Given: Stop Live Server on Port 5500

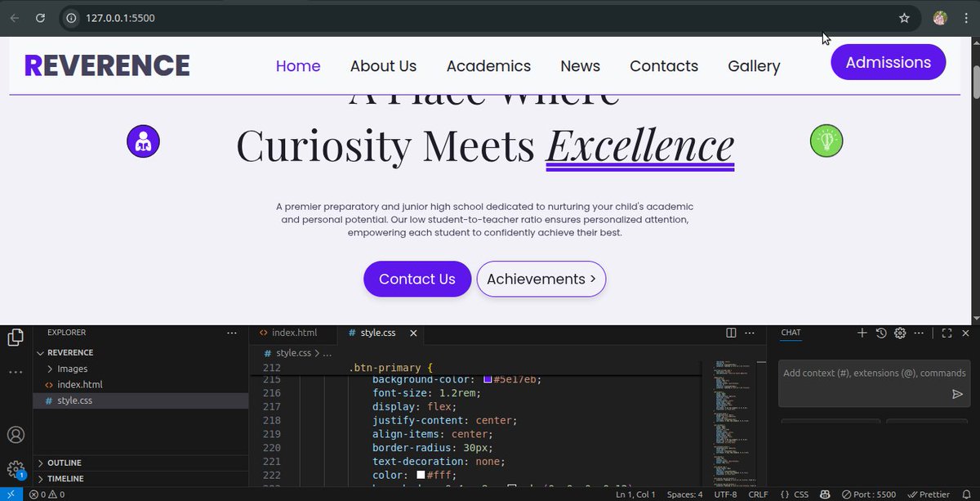Looking at the screenshot, I should pyautogui.click(x=868, y=494).
